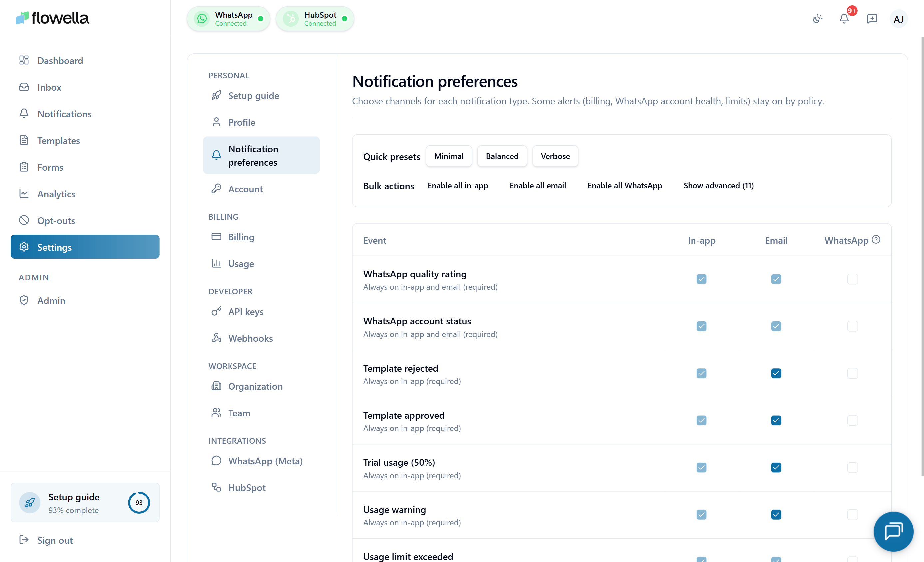This screenshot has height=562, width=924.
Task: Click the Email column header
Action: pos(776,240)
